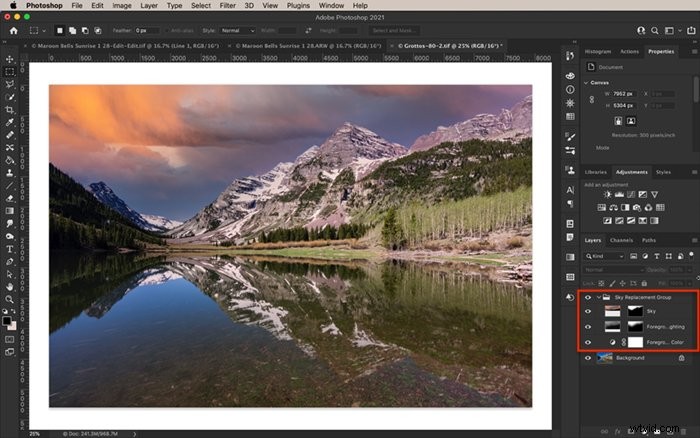Image resolution: width=700 pixels, height=438 pixels.
Task: Hide the Sky Replacement Group
Action: pyautogui.click(x=588, y=297)
